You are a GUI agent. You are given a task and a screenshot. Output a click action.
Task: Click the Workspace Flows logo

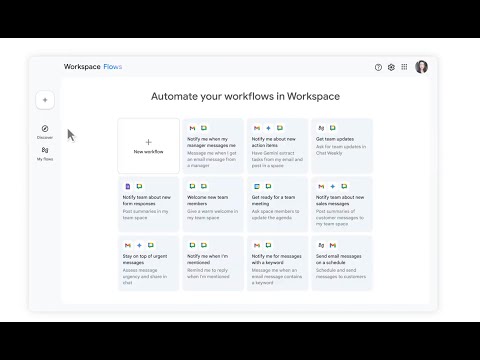pos(93,67)
